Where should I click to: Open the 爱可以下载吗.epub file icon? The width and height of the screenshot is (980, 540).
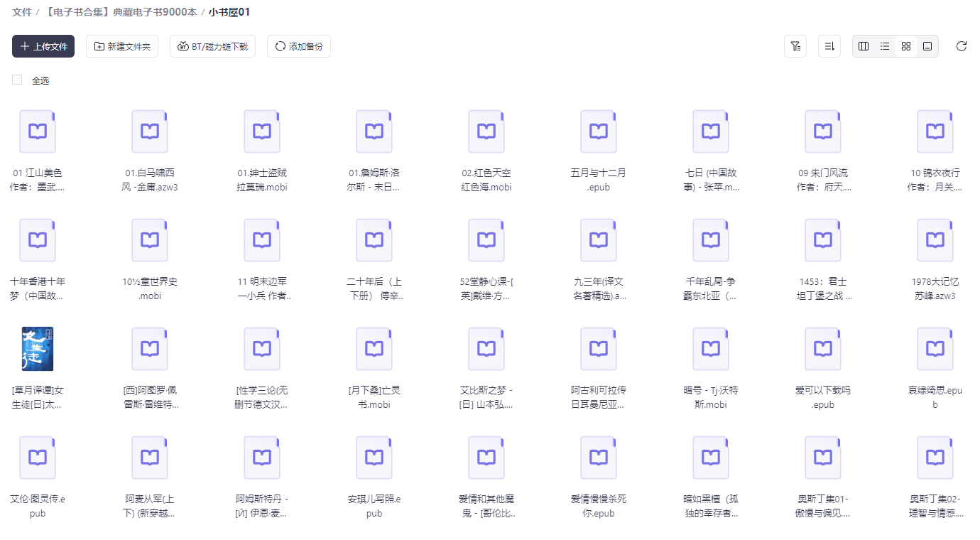823,349
